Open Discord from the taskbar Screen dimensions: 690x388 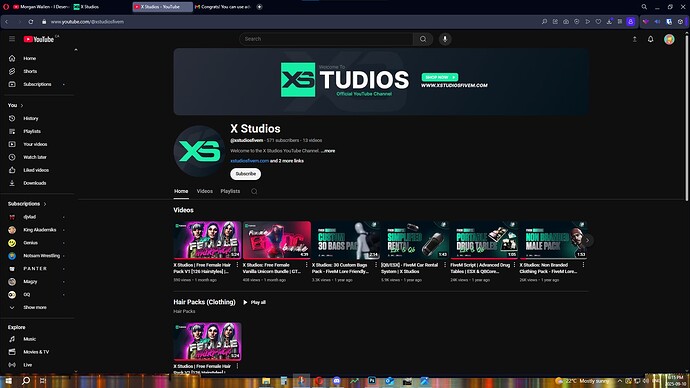(337, 381)
